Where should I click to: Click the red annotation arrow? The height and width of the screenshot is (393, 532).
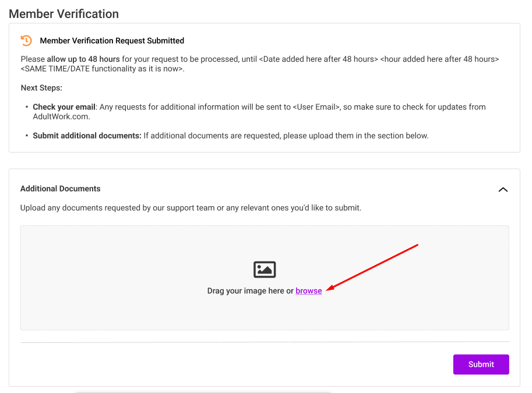[373, 266]
